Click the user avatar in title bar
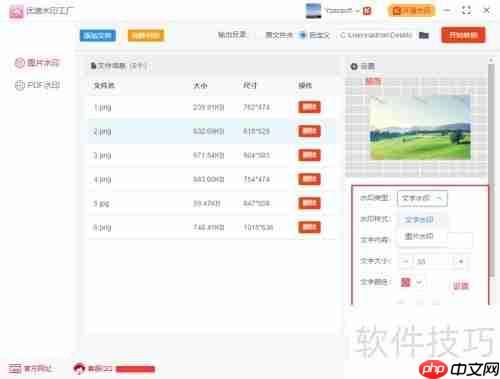Image resolution: width=500 pixels, height=379 pixels. [x=313, y=11]
